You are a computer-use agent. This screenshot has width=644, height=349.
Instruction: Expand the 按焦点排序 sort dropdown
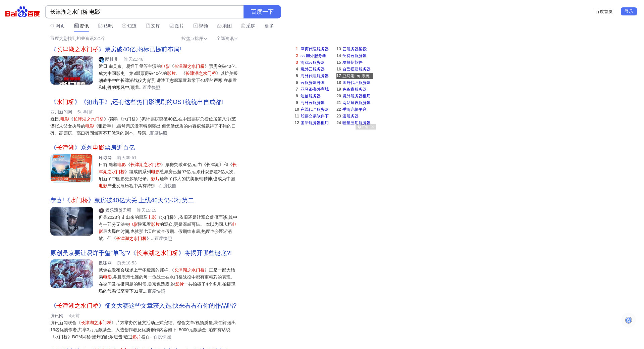point(194,39)
